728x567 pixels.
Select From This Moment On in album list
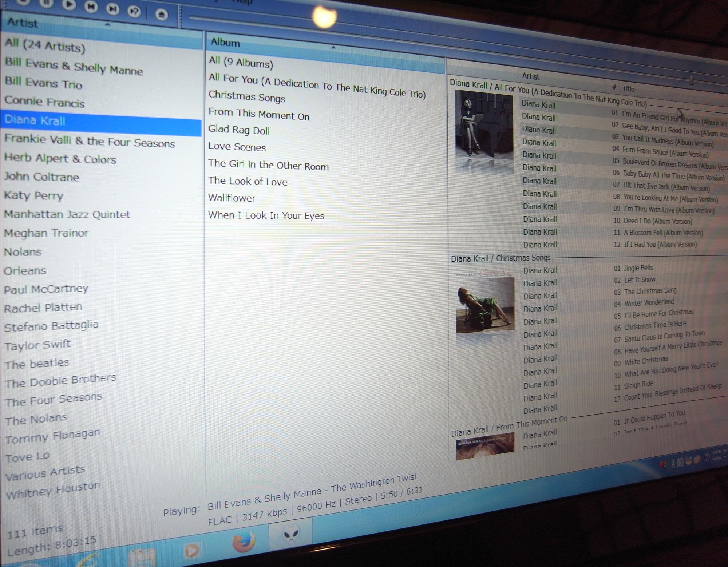pos(259,114)
